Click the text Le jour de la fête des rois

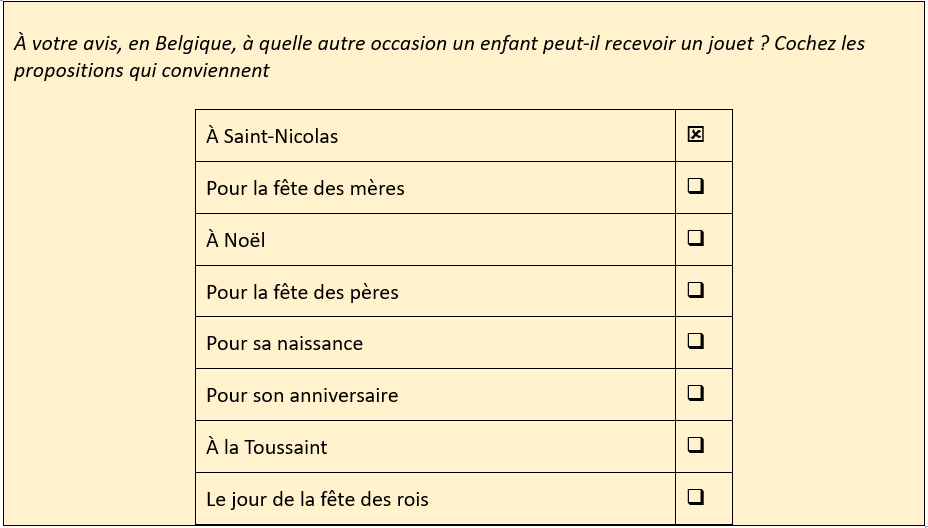317,499
